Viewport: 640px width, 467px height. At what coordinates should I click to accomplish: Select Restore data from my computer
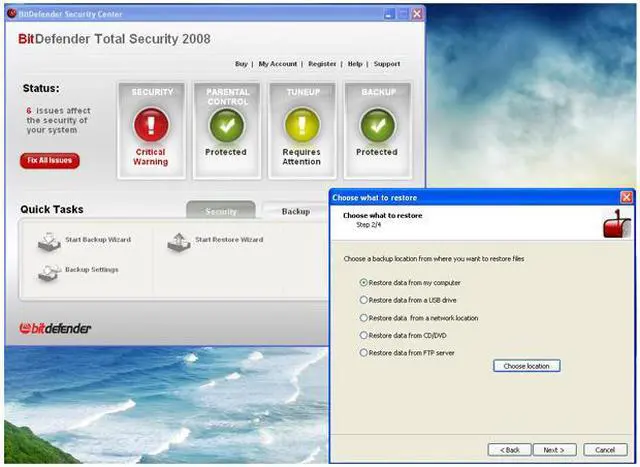tap(364, 283)
